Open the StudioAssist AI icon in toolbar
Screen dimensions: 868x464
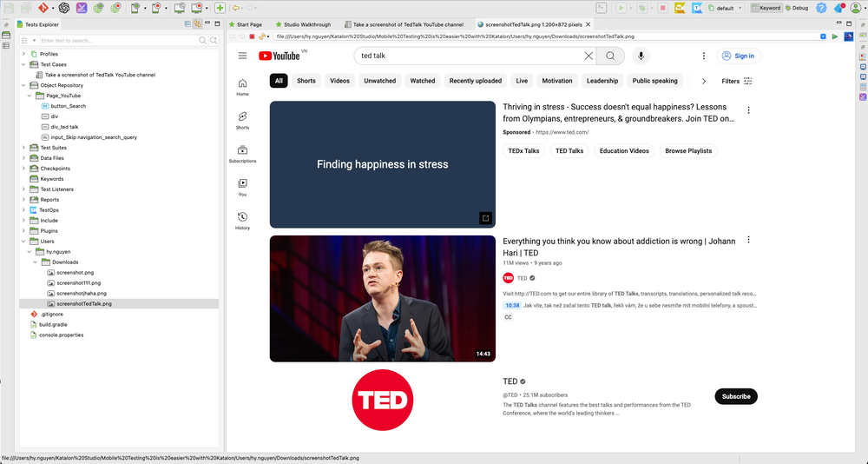63,8
